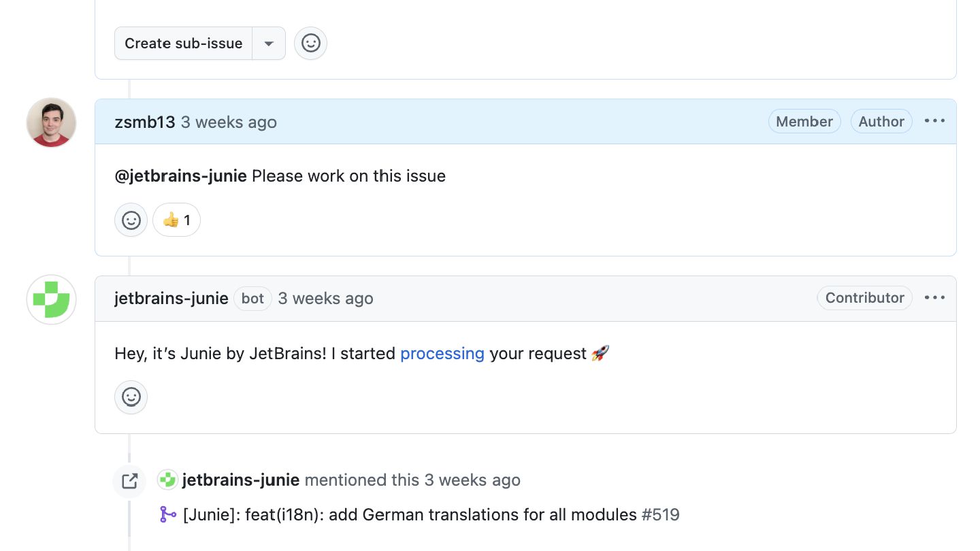The image size is (980, 551).
Task: Open the German translations pull request link
Action: coord(410,515)
